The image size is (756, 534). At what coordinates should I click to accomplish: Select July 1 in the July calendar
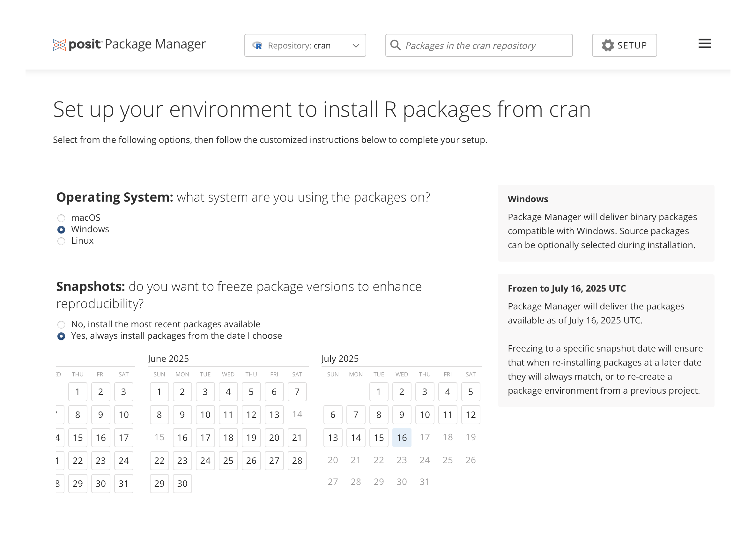(x=379, y=391)
